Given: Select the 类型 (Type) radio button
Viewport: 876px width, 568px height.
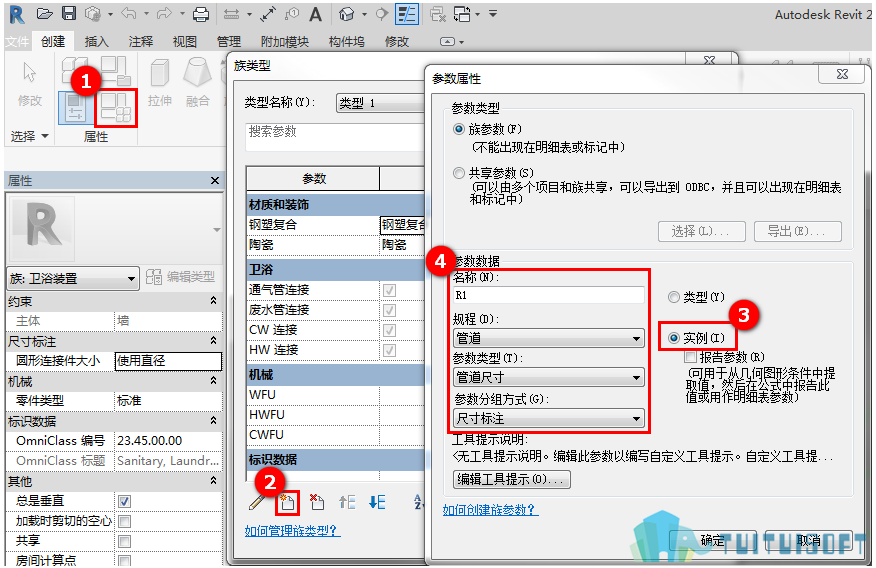Looking at the screenshot, I should tap(674, 297).
